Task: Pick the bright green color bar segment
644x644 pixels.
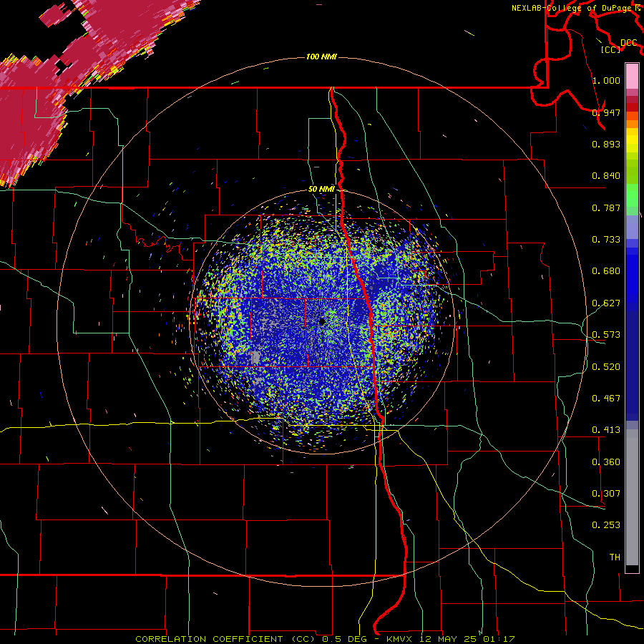Action: coord(632,195)
